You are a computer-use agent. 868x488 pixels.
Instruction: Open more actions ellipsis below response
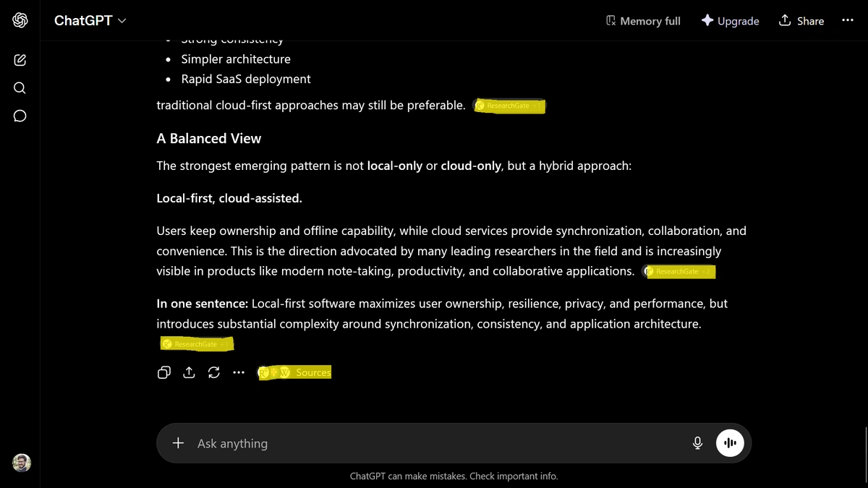[239, 372]
